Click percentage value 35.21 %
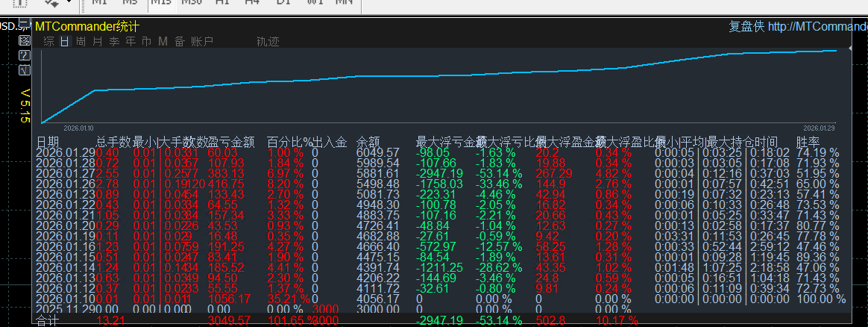Viewport: 868px width, 327px height. point(289,299)
